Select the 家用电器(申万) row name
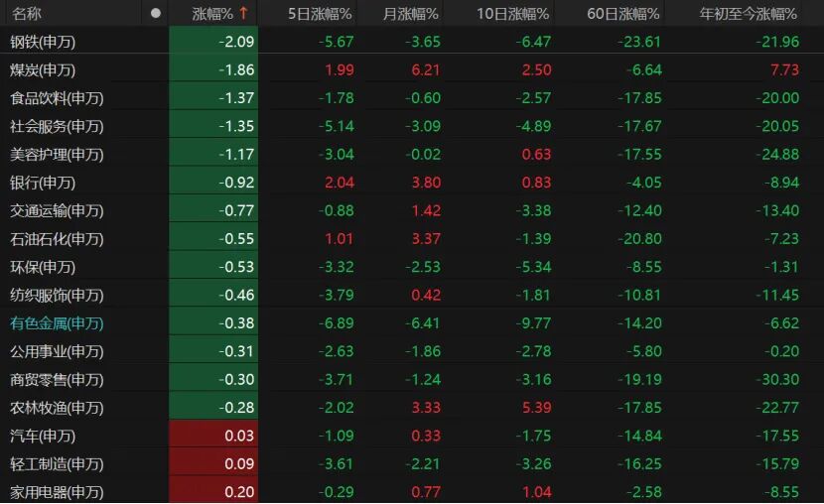Viewport: 824px width, 504px height. click(57, 492)
